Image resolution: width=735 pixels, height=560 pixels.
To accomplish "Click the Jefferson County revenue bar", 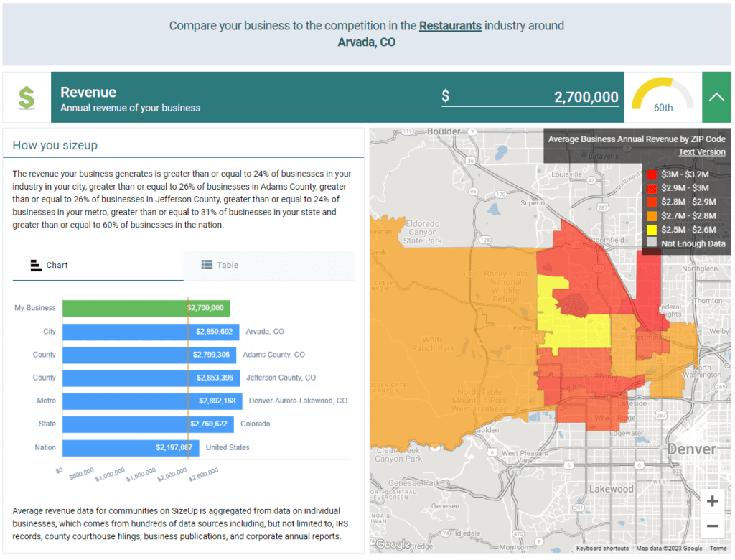I will tap(151, 378).
